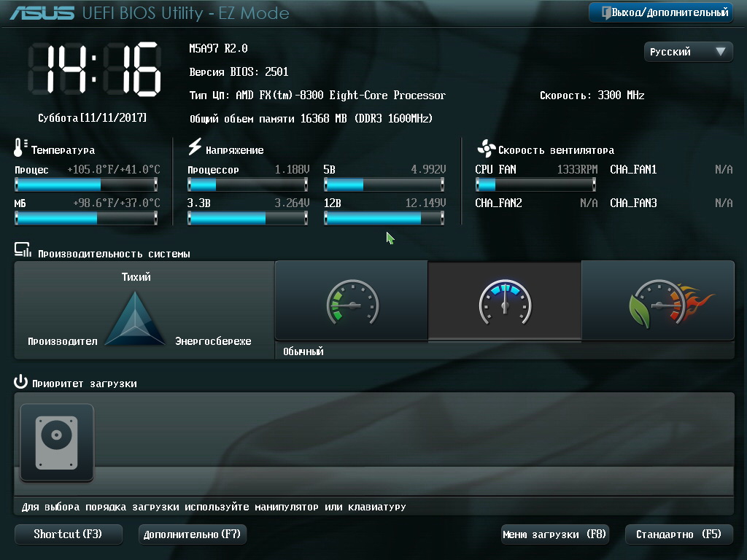Click the CHA_FAN2 label
The width and height of the screenshot is (747, 560).
pos(498,203)
